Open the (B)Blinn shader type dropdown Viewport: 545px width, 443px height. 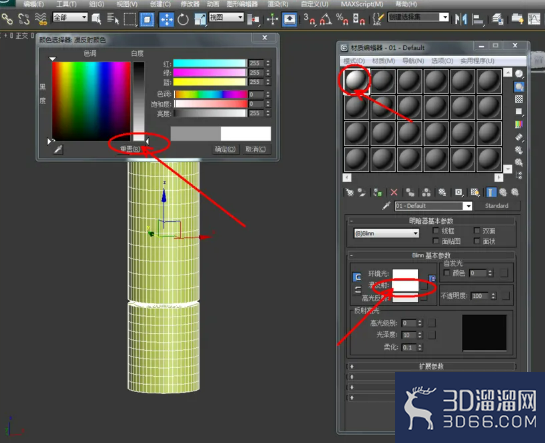tap(386, 233)
